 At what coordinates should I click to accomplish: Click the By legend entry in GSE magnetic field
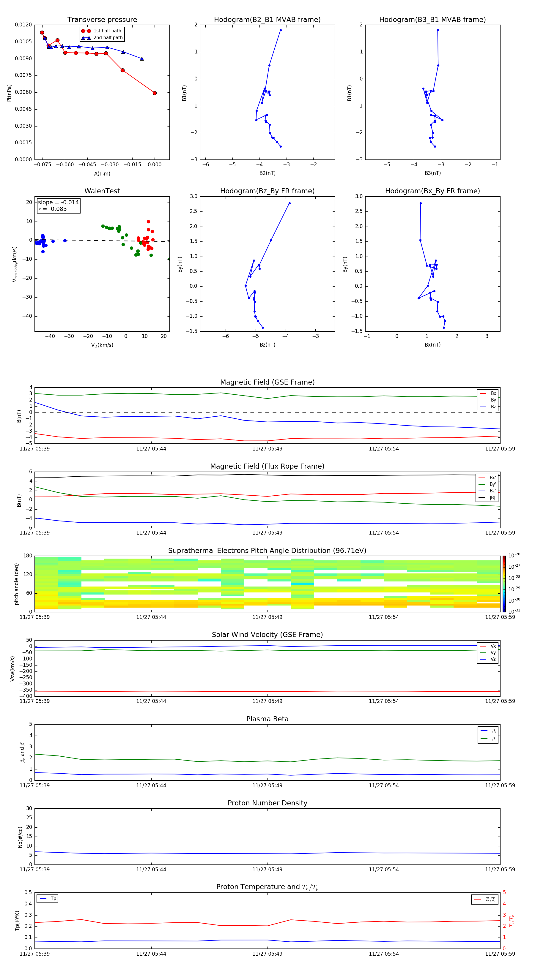(488, 400)
